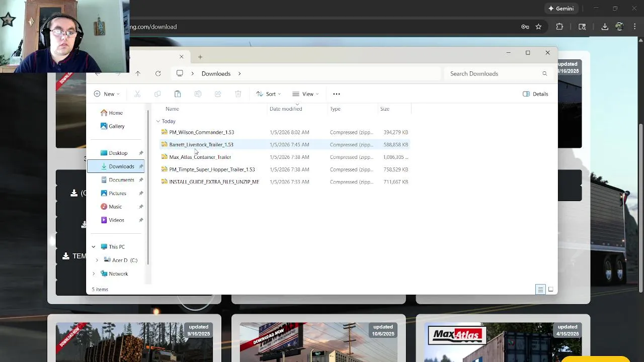This screenshot has height=362, width=644.
Task: Bookmark this page star icon
Action: 538,27
